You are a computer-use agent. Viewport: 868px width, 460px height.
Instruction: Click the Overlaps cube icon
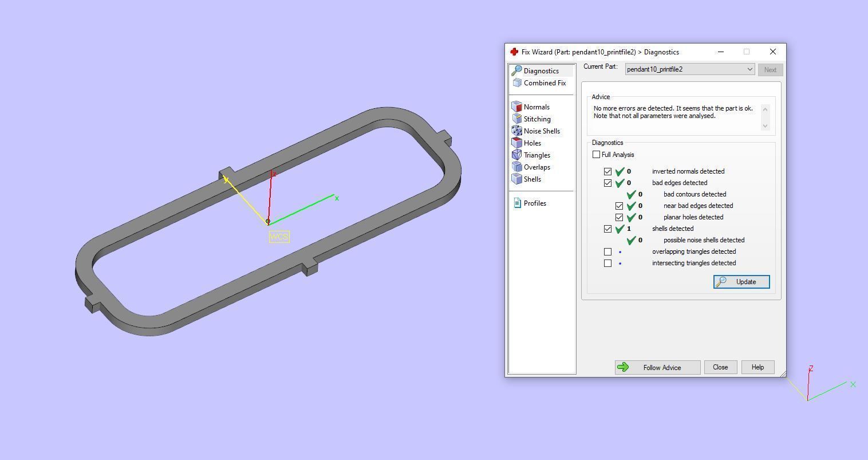[517, 167]
